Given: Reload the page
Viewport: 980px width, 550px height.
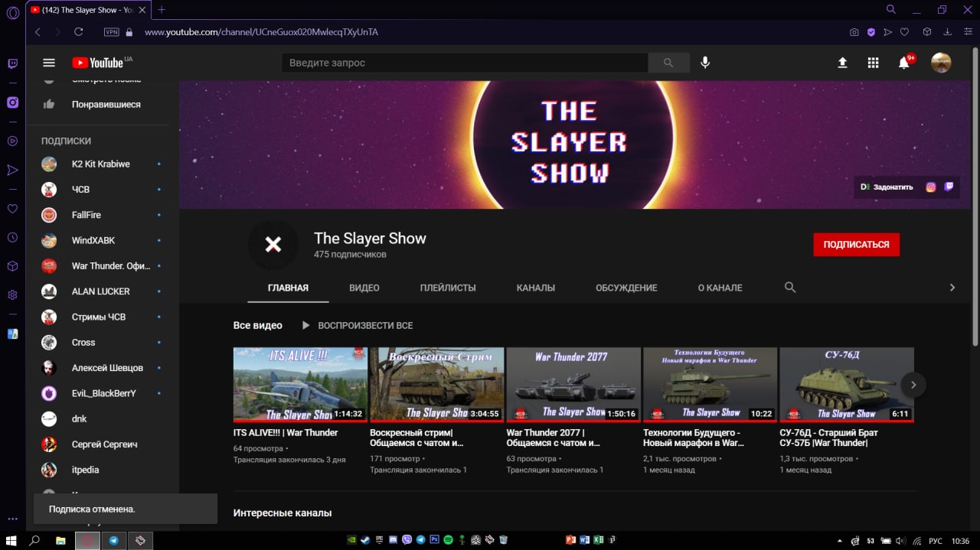Looking at the screenshot, I should 78,32.
